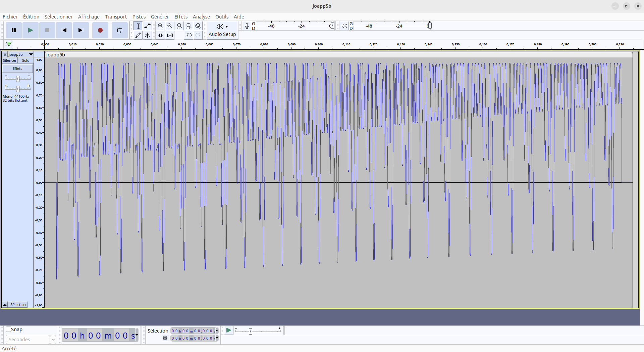644x352 pixels.
Task: Toggle the Loop playback button
Action: 119,30
